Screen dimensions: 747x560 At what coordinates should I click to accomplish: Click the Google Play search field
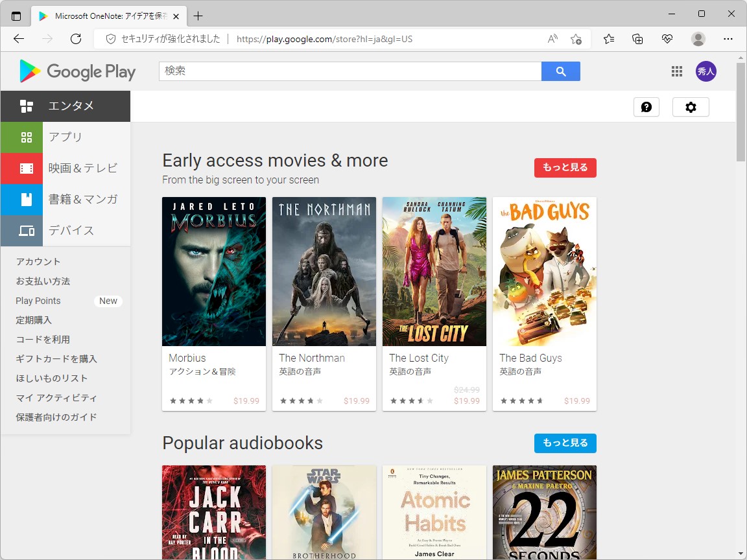tap(350, 71)
